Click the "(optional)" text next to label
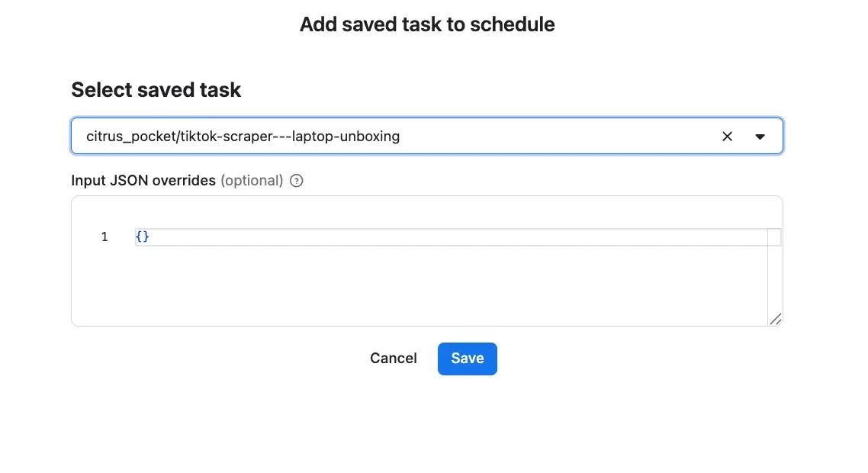The image size is (868, 473). point(252,181)
